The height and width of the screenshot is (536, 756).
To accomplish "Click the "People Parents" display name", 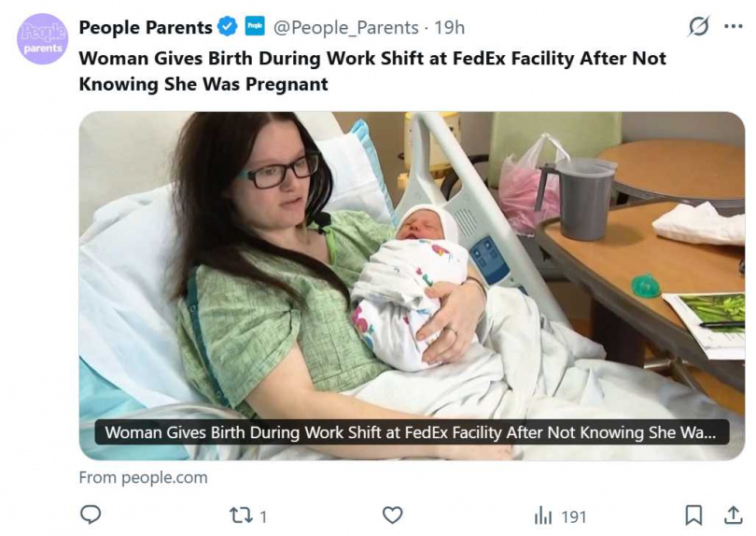I will pos(146,27).
